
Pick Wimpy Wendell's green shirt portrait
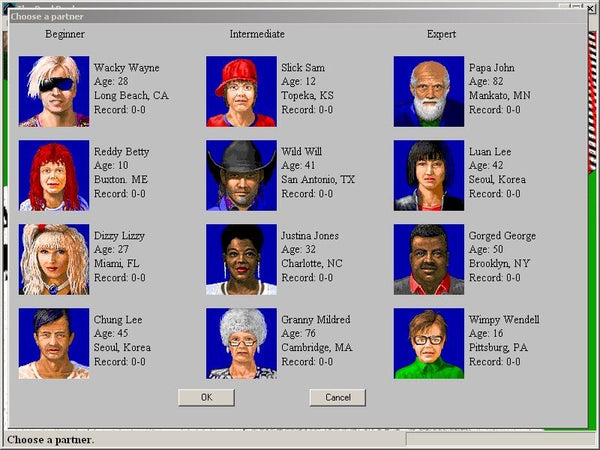coord(429,343)
